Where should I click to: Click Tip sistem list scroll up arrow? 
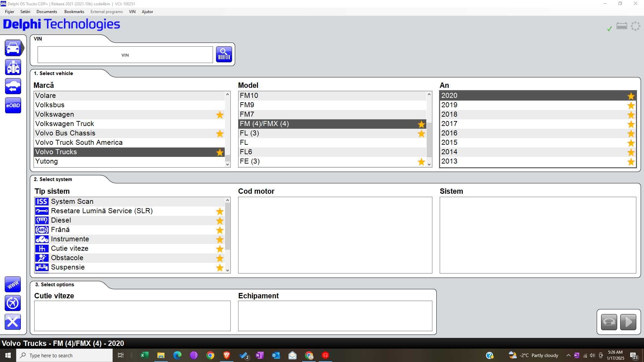point(227,200)
